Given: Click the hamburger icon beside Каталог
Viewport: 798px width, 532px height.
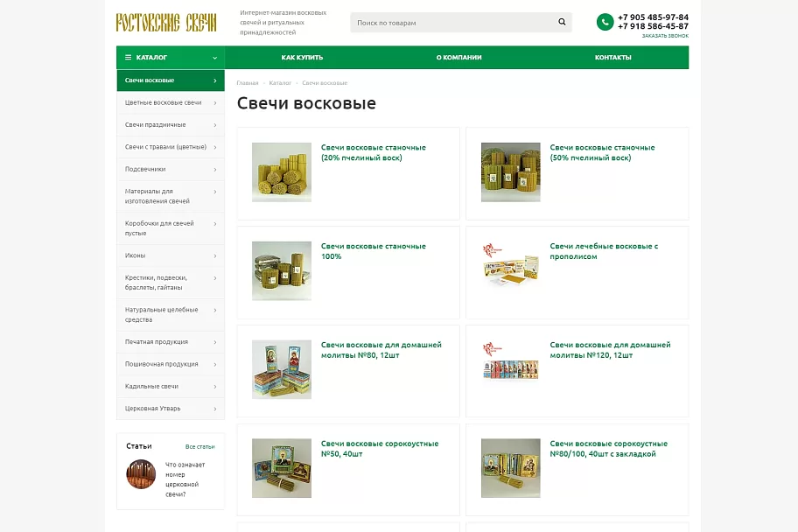Looking at the screenshot, I should (129, 58).
